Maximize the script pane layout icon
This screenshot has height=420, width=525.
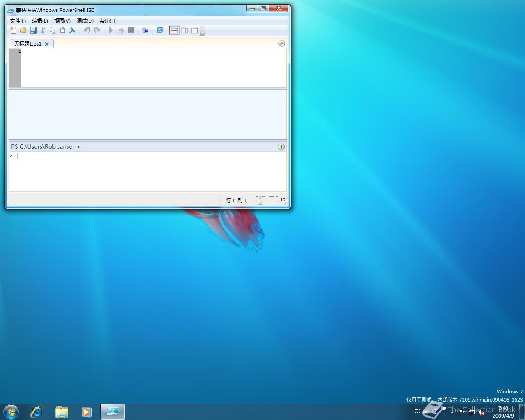[x=194, y=30]
